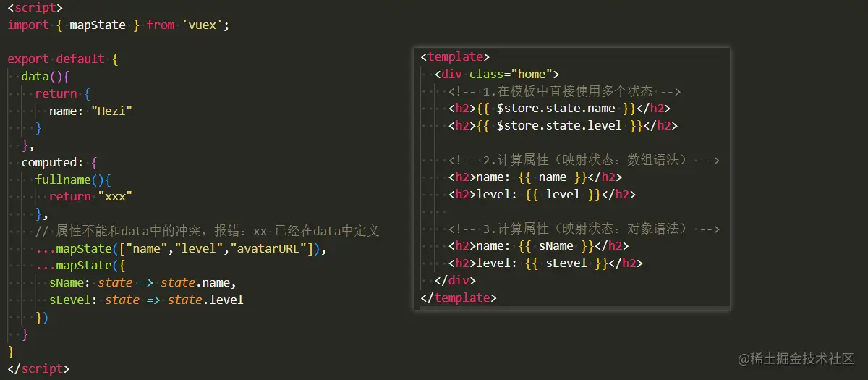
Task: Click the comment 1.在模板中直接使用多个状态
Action: (565, 91)
